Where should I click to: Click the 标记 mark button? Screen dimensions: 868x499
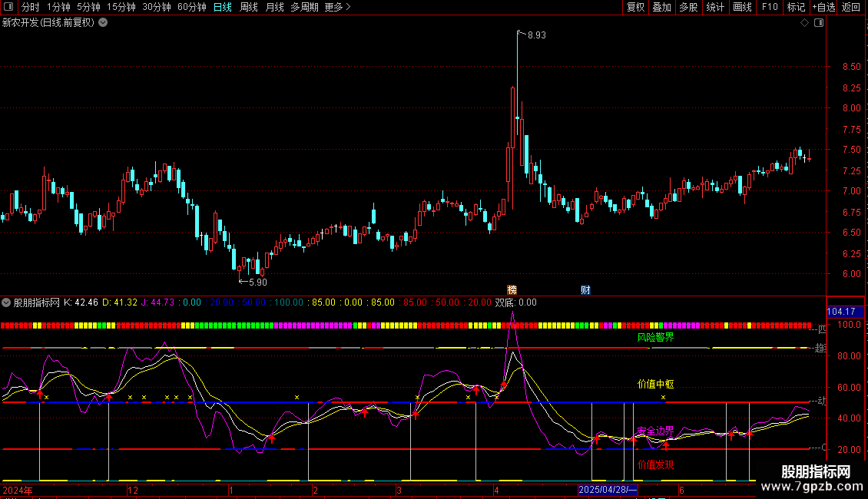(796, 7)
